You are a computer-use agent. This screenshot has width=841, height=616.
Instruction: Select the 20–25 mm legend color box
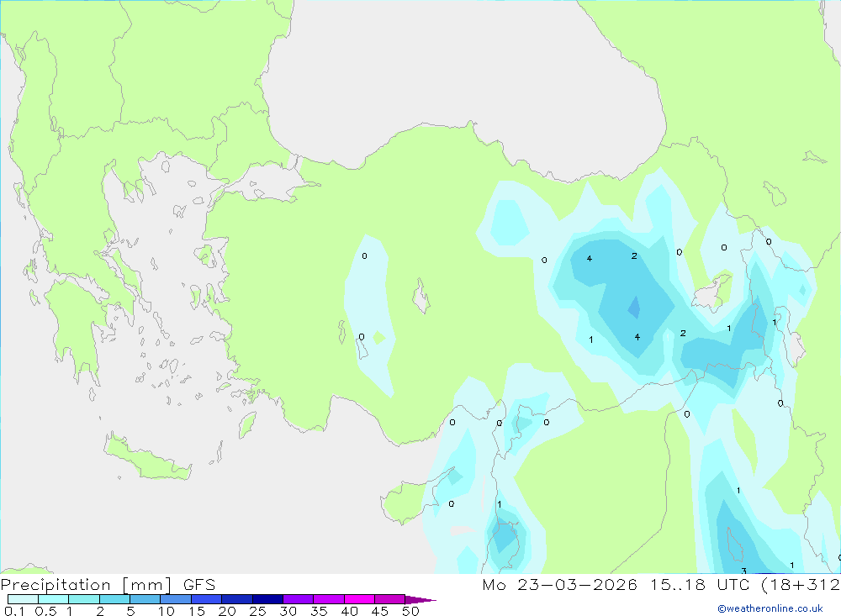pos(237,599)
